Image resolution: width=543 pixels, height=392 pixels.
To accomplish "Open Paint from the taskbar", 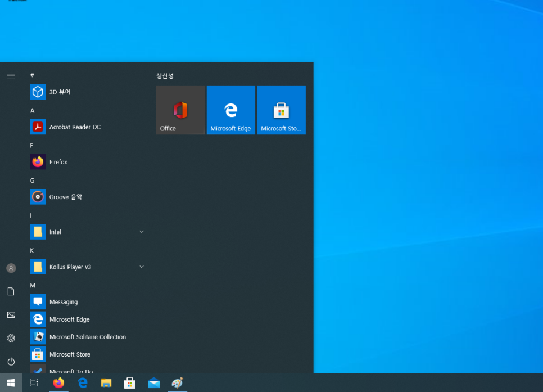I will [177, 382].
